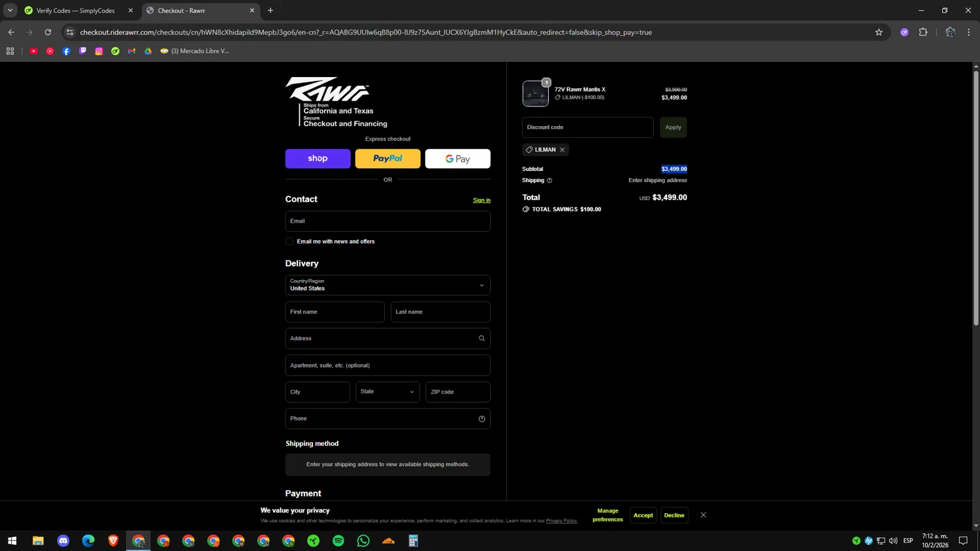Click into the Address field

click(x=388, y=338)
